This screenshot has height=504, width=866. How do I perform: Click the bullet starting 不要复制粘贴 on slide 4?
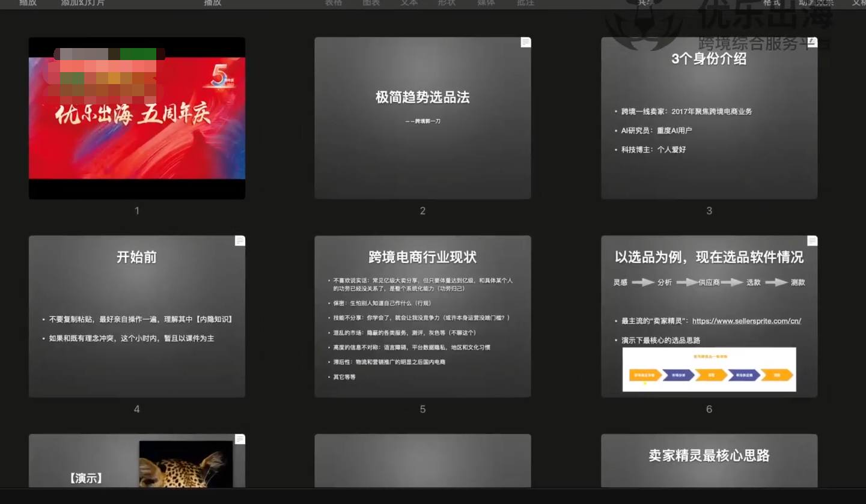pos(141,320)
